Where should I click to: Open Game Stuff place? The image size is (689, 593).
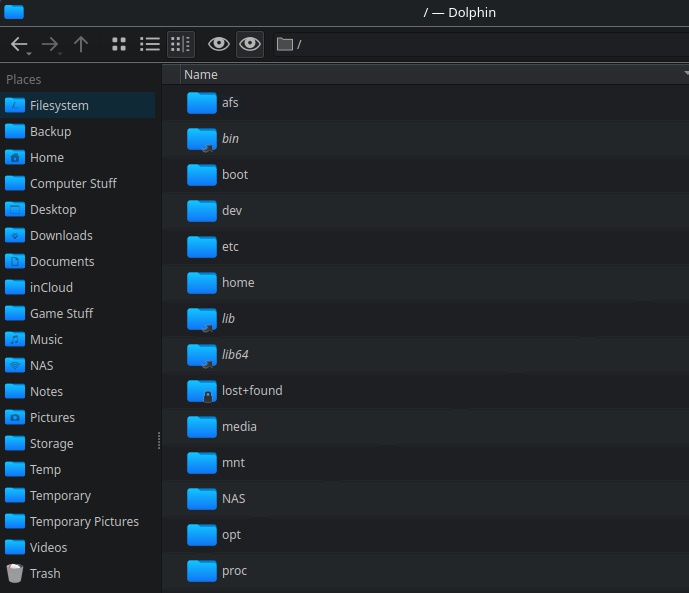(x=78, y=313)
